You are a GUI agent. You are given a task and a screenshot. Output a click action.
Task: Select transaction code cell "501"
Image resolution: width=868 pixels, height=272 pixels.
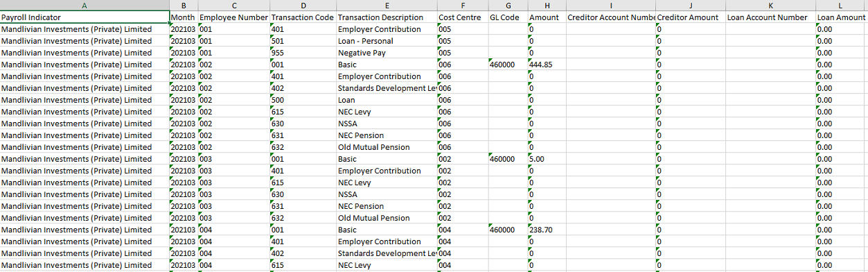point(303,41)
